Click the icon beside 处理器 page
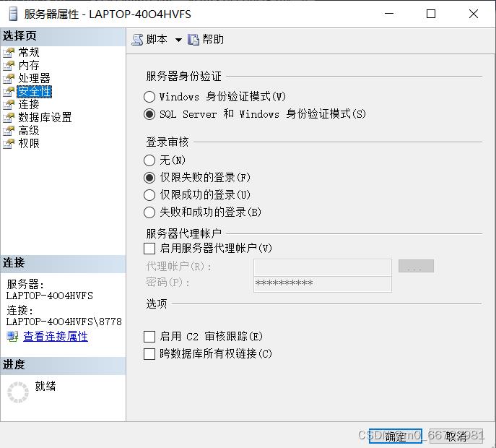The image size is (496, 448). point(9,79)
